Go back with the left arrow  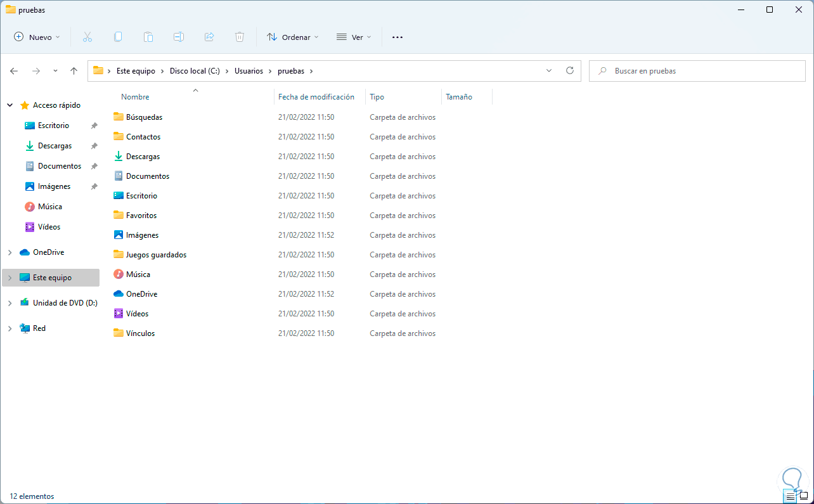point(14,71)
